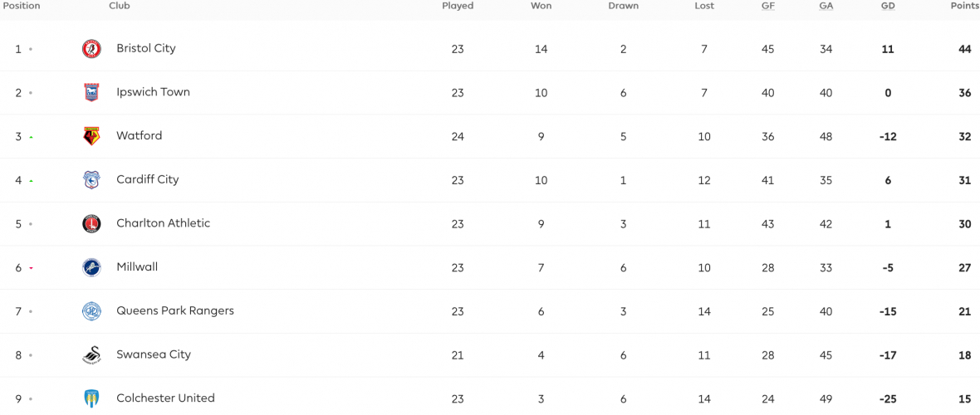Screen dimensions: 980x415
Task: Click the Swansea City swan logo
Action: (x=92, y=355)
